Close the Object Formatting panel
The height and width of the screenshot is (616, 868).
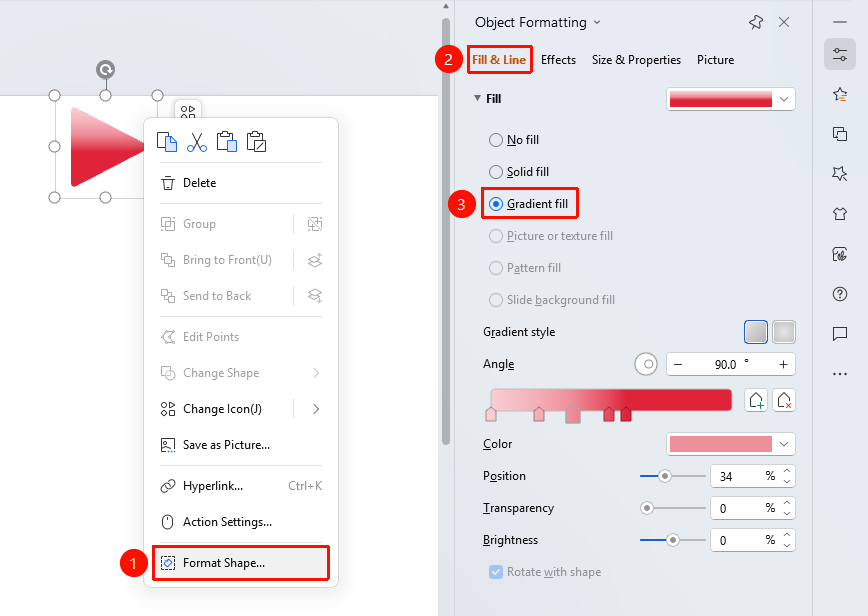[x=784, y=22]
